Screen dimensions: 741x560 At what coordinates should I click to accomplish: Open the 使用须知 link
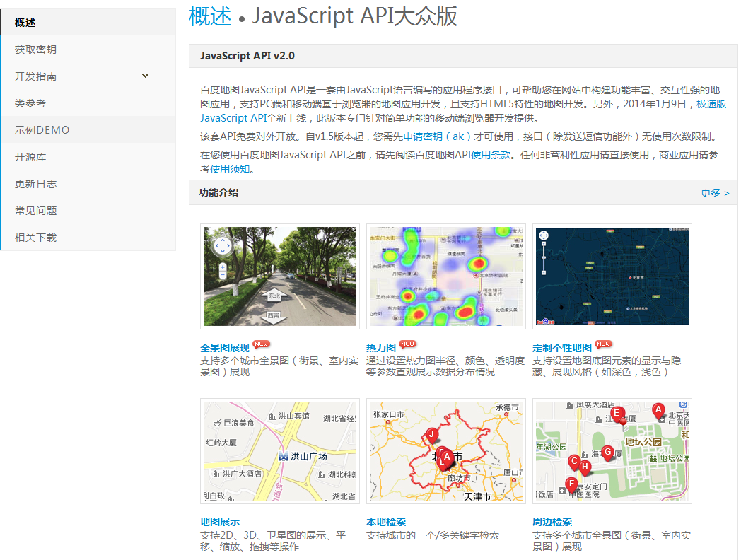point(230,169)
